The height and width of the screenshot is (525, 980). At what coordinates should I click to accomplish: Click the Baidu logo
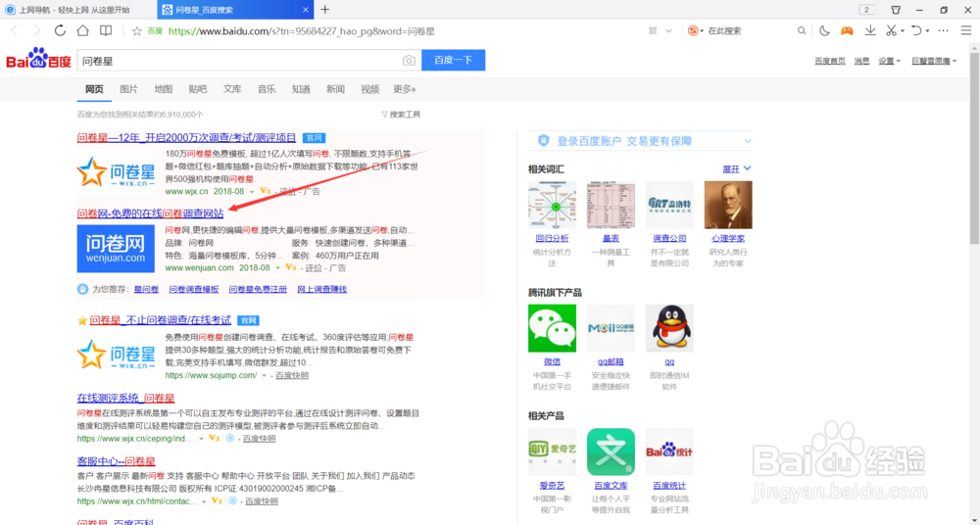pyautogui.click(x=39, y=58)
